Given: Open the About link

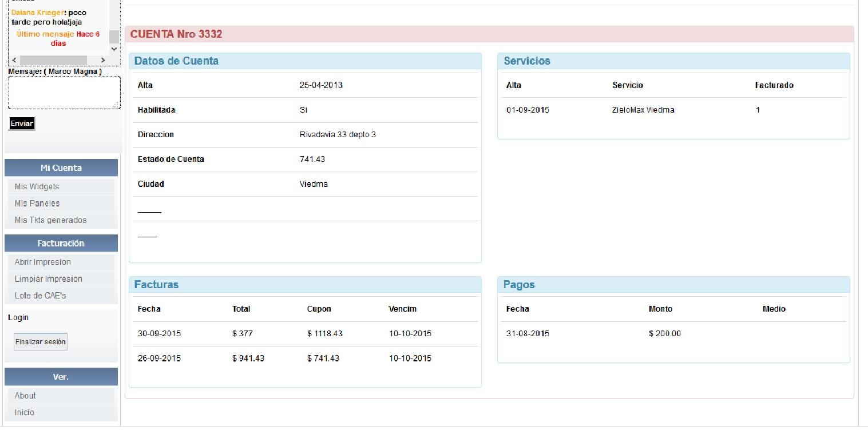Looking at the screenshot, I should [25, 396].
